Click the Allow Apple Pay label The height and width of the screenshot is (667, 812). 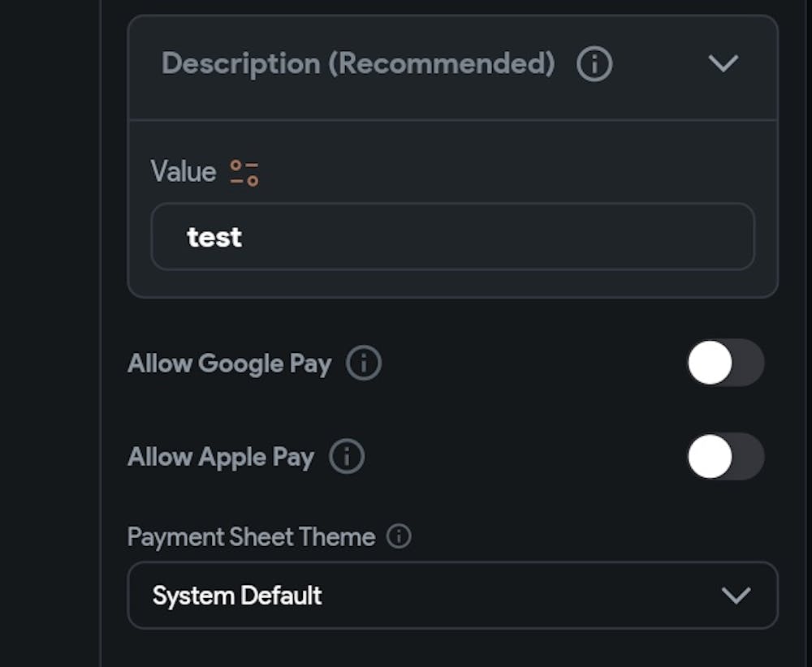coord(220,457)
